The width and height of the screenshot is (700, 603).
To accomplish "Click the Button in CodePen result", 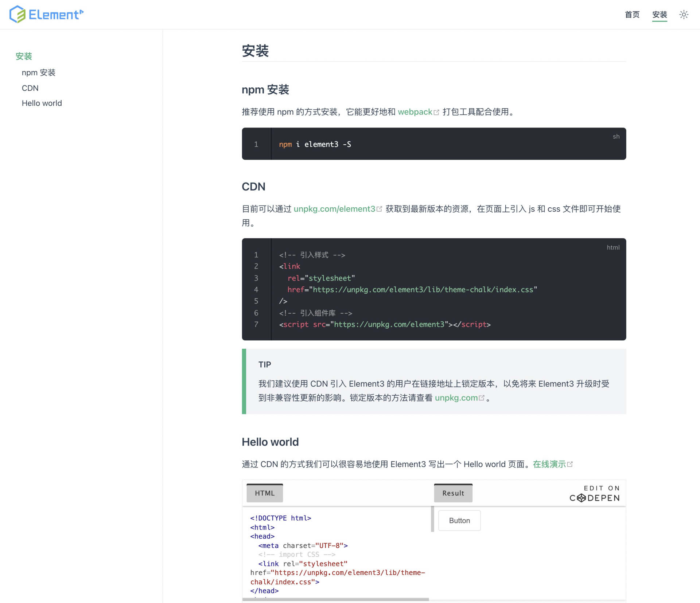I will tap(459, 521).
